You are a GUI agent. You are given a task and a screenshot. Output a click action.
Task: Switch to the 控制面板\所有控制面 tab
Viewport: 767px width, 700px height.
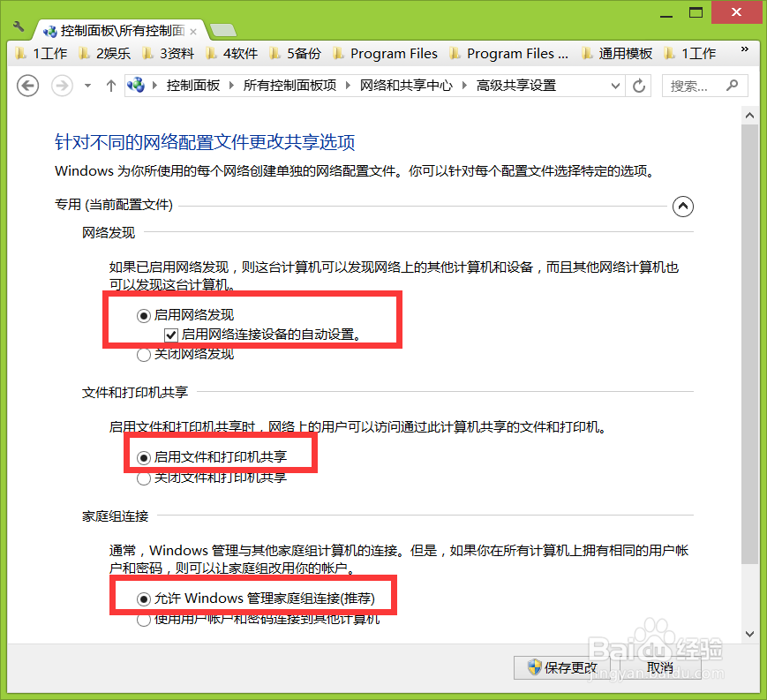115,30
